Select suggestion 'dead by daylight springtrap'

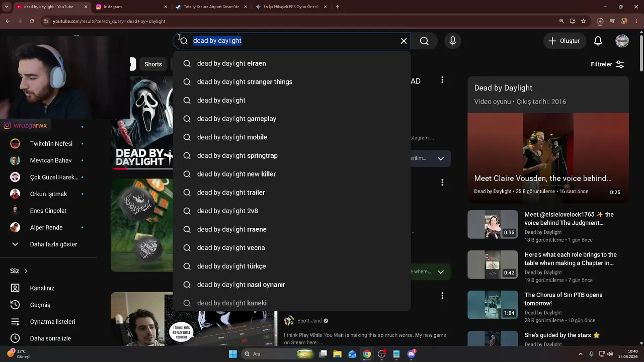(x=292, y=155)
